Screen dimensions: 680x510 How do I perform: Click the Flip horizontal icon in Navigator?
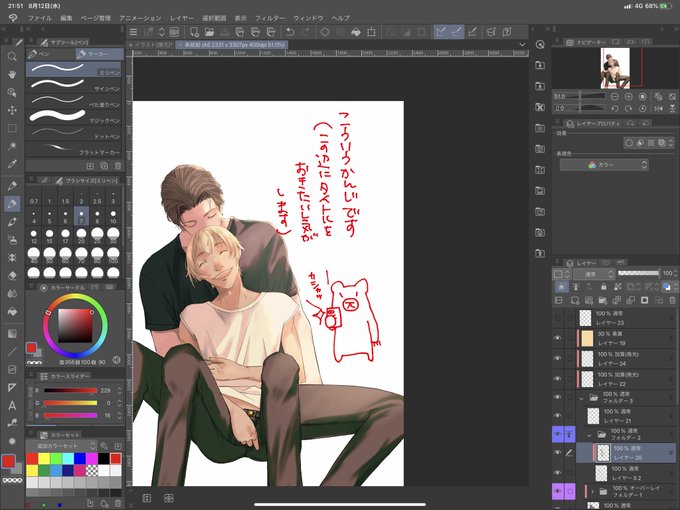[658, 108]
